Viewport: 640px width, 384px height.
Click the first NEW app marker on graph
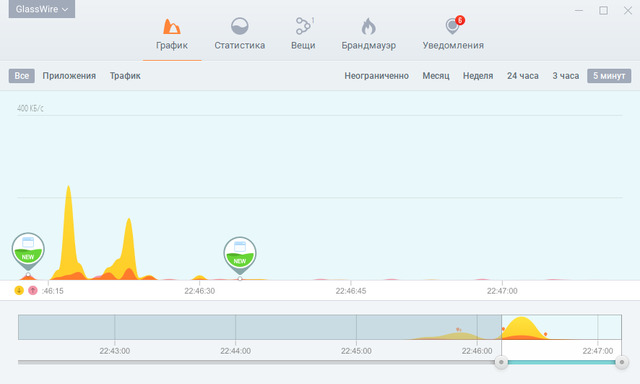click(x=28, y=251)
